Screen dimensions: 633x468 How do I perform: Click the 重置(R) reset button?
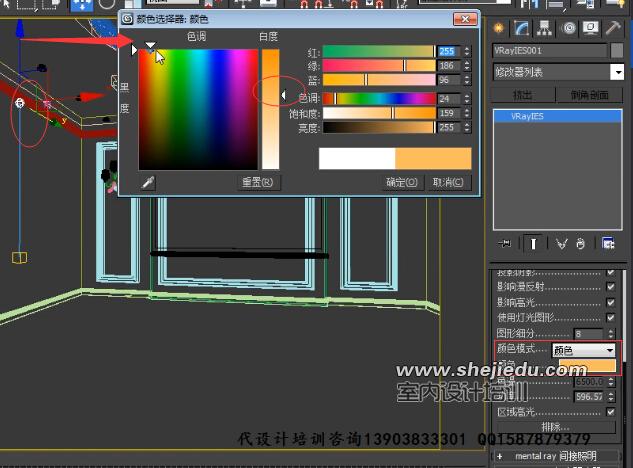(257, 182)
